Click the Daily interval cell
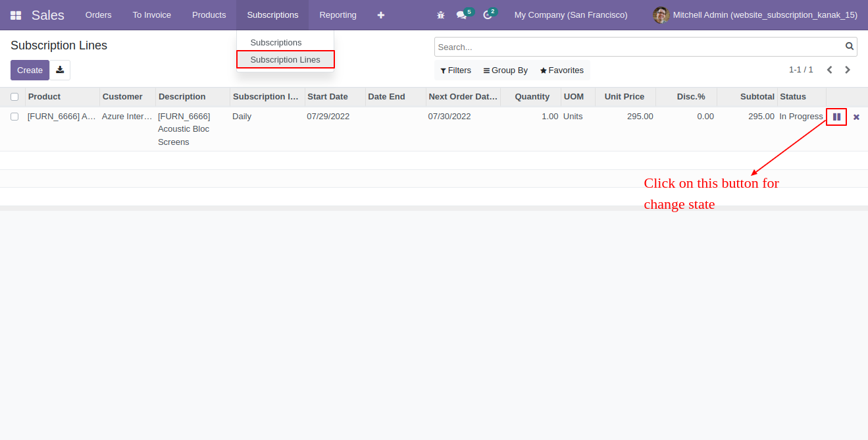This screenshot has width=868, height=440. (242, 117)
